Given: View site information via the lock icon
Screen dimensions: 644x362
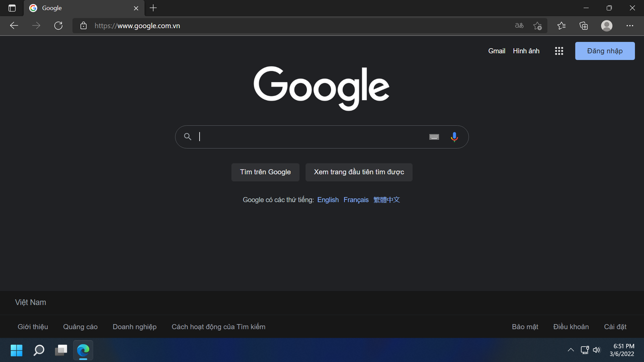Looking at the screenshot, I should (x=84, y=26).
